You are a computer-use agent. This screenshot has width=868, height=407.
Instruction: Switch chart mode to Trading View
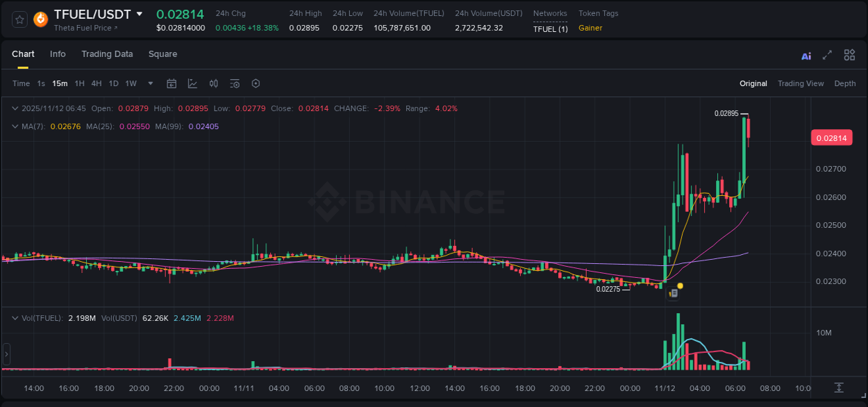[x=801, y=83]
